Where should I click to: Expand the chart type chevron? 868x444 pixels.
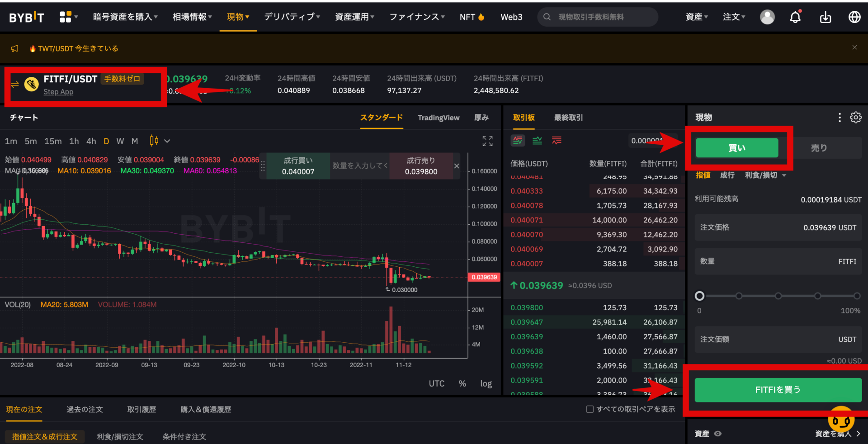(x=167, y=141)
